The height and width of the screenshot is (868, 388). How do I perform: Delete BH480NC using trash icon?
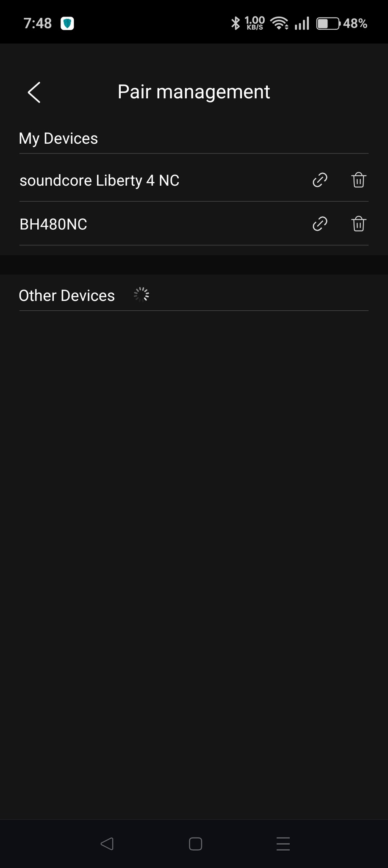click(359, 224)
